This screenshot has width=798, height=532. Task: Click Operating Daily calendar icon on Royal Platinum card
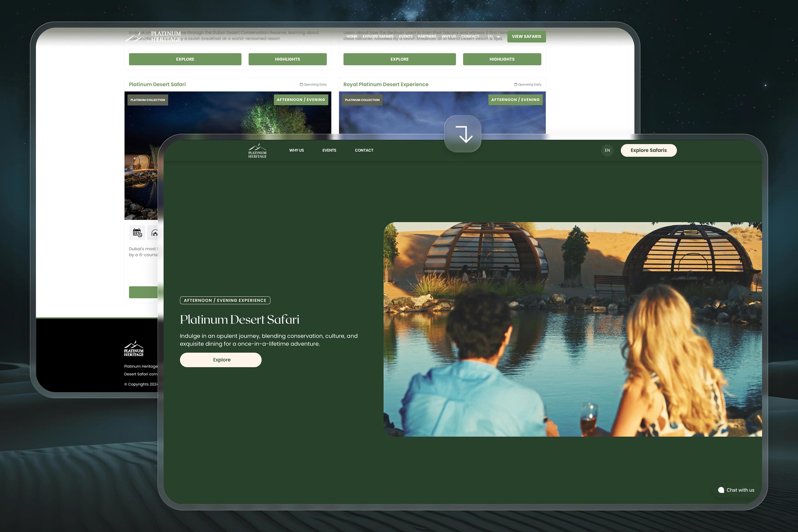(x=515, y=84)
